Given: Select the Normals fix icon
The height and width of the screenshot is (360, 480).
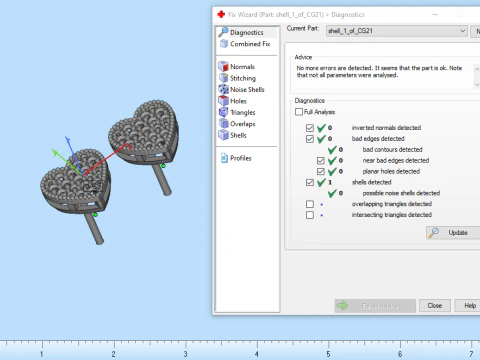Looking at the screenshot, I should pos(223,66).
